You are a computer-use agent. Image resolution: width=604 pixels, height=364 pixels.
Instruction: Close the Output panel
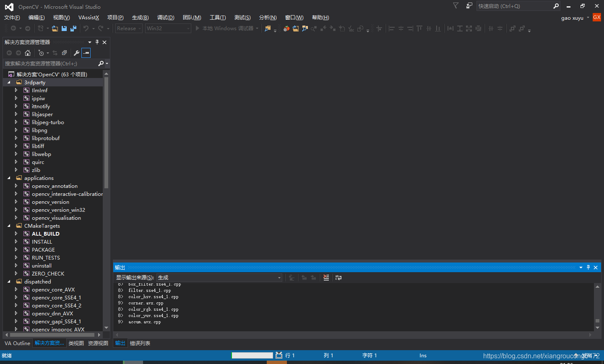(x=596, y=268)
